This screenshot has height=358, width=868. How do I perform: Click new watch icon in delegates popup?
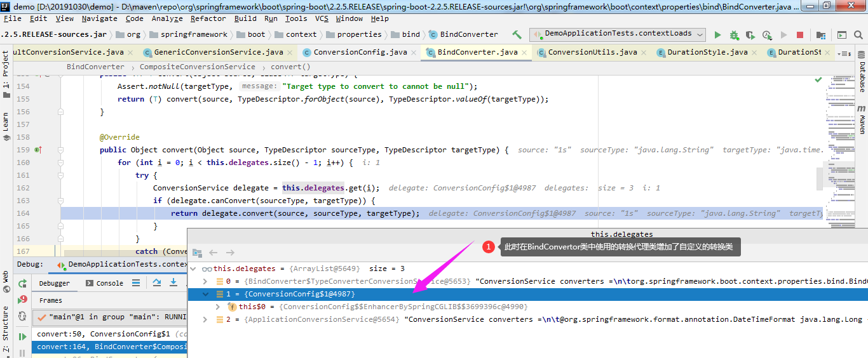[197, 253]
